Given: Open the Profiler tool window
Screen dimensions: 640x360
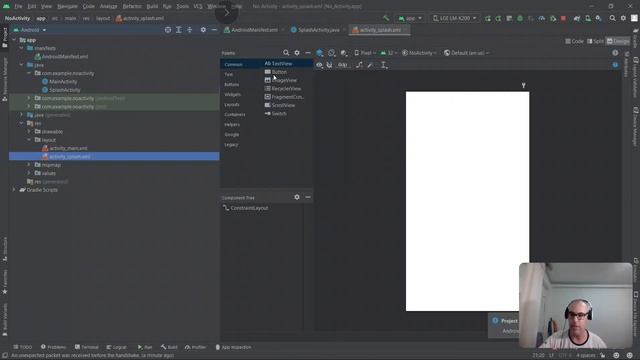Looking at the screenshot, I should pyautogui.click(x=196, y=347).
